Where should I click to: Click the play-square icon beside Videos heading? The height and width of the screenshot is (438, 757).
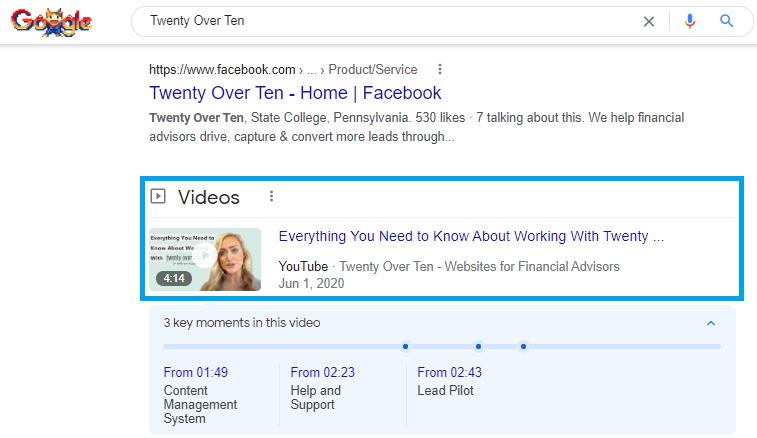point(158,197)
